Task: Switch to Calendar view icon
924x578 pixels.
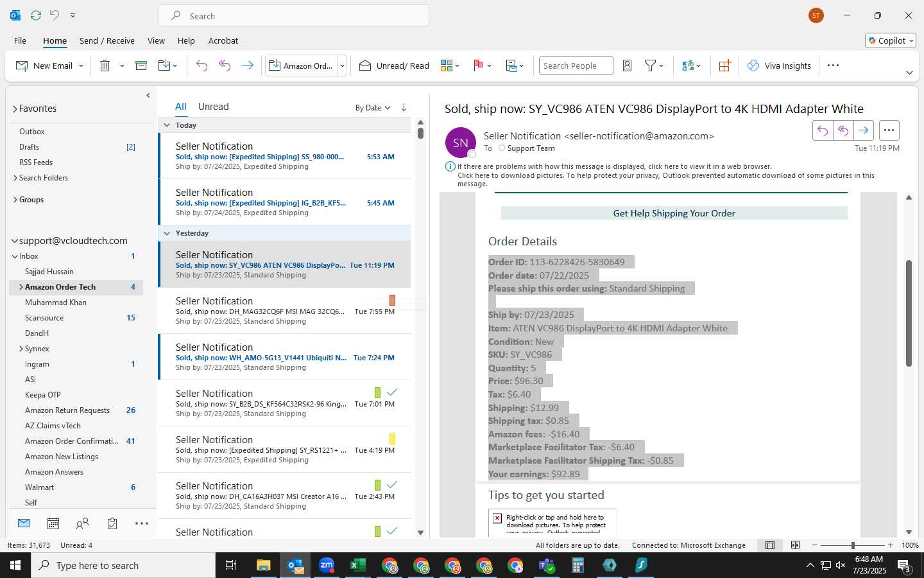Action: 53,523
